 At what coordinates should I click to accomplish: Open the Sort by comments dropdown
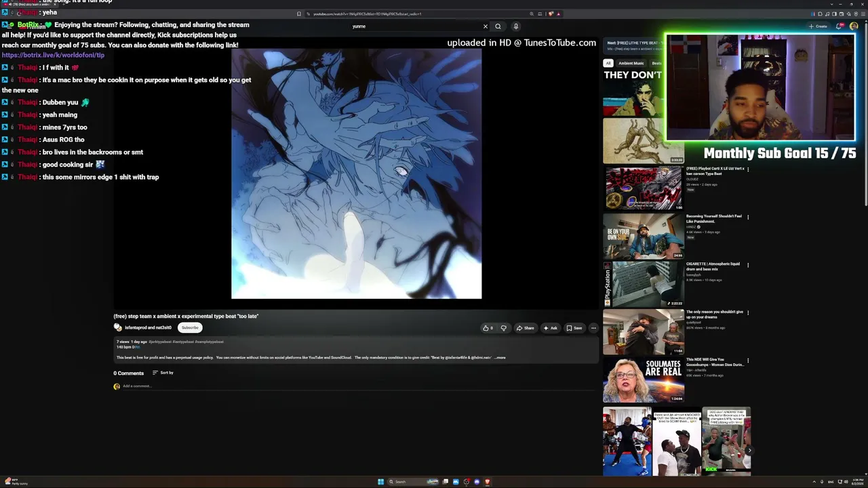click(x=163, y=373)
